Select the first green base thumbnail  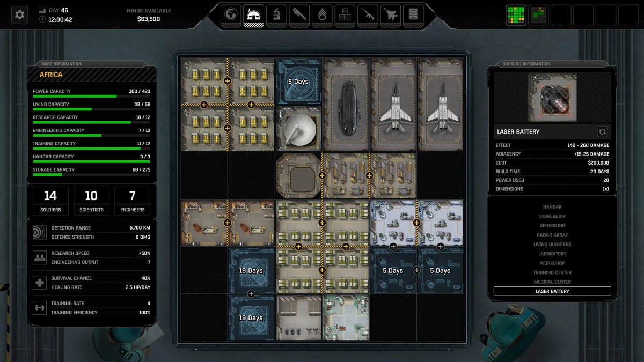point(515,15)
